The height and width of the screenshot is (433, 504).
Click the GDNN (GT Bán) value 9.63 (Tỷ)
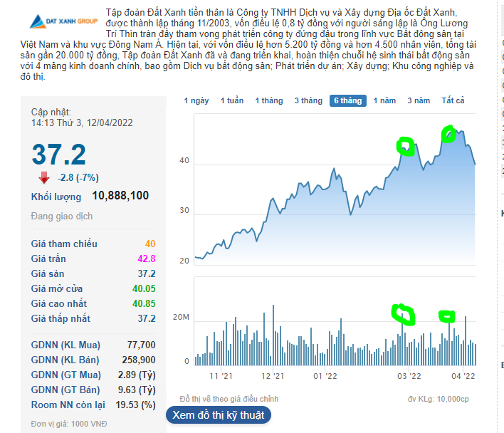coord(137,390)
